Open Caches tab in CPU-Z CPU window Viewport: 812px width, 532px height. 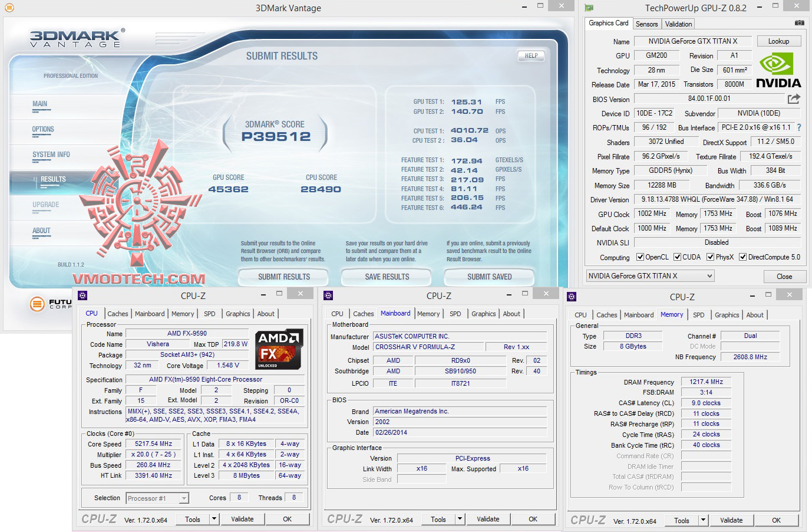[118, 314]
